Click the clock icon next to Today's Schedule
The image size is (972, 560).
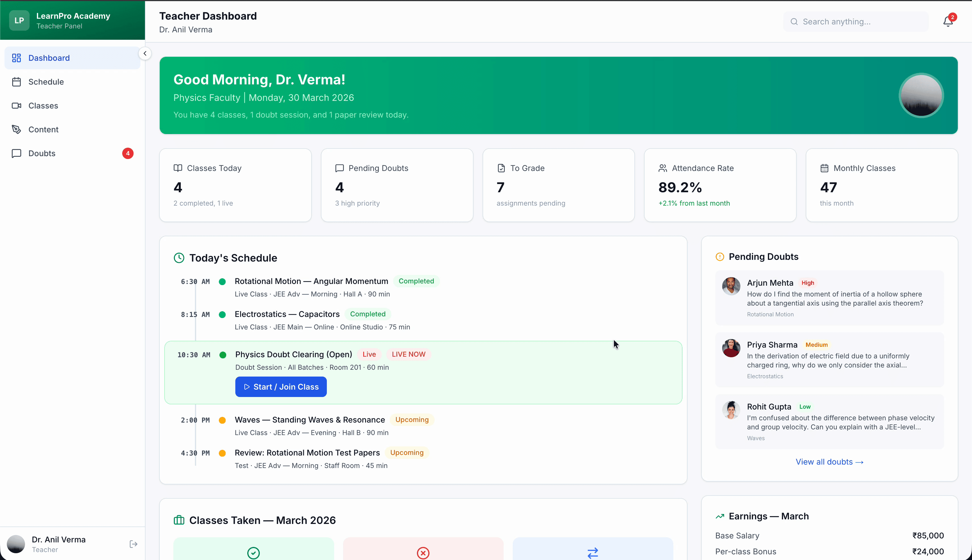[x=178, y=258]
